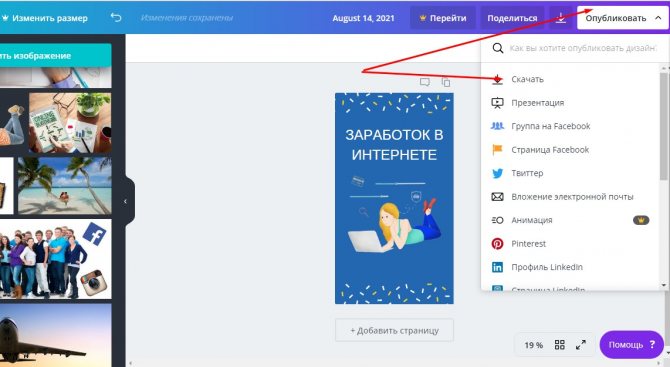Click the Добавить страницу button

click(x=394, y=330)
